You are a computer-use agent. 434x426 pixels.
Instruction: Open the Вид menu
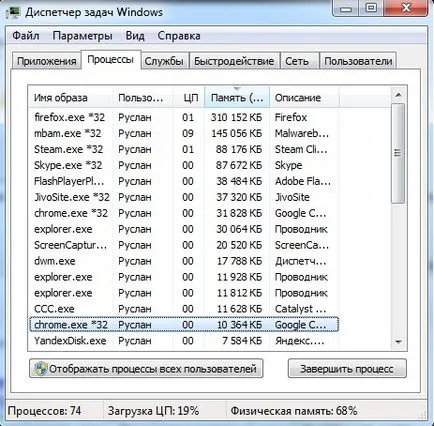click(x=135, y=35)
